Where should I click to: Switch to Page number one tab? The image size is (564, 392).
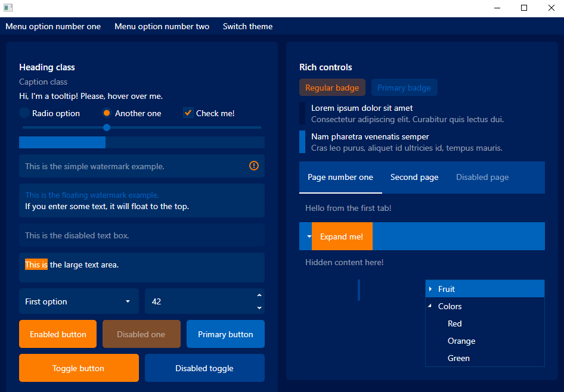[340, 177]
